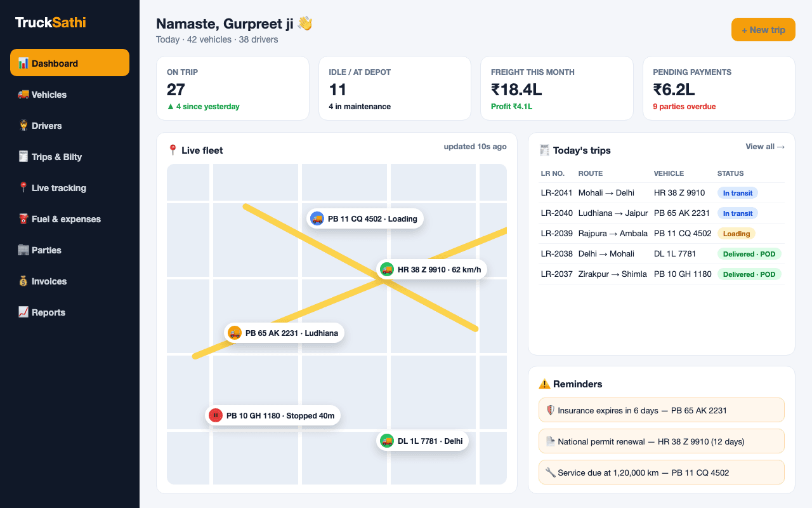Click the + New trip button

click(763, 30)
